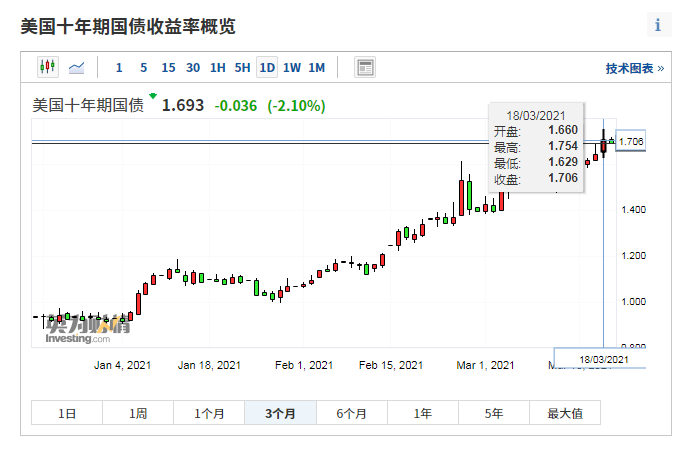The width and height of the screenshot is (685, 452).
Task: Click the 1.706 price label on axis
Action: pyautogui.click(x=631, y=142)
